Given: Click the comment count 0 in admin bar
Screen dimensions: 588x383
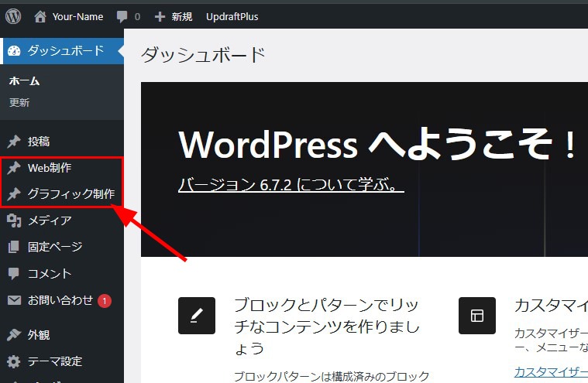Looking at the screenshot, I should click(x=137, y=17).
